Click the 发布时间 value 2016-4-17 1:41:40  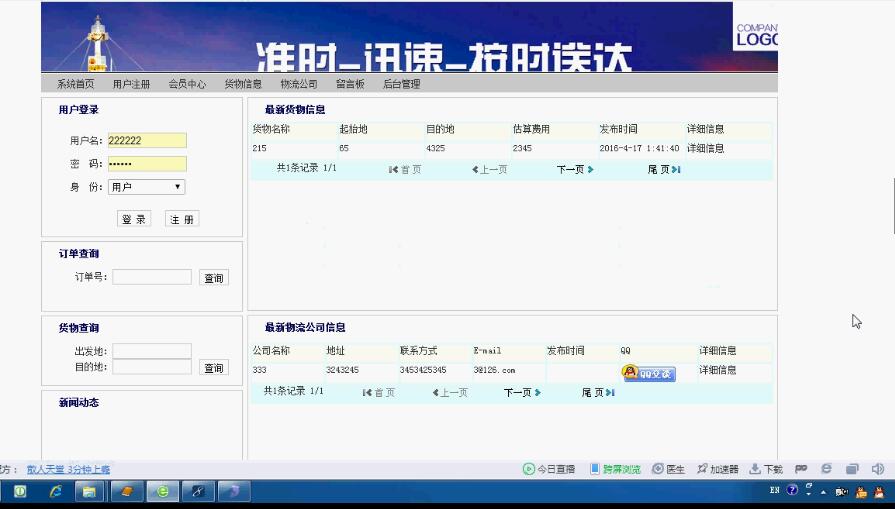click(x=639, y=148)
